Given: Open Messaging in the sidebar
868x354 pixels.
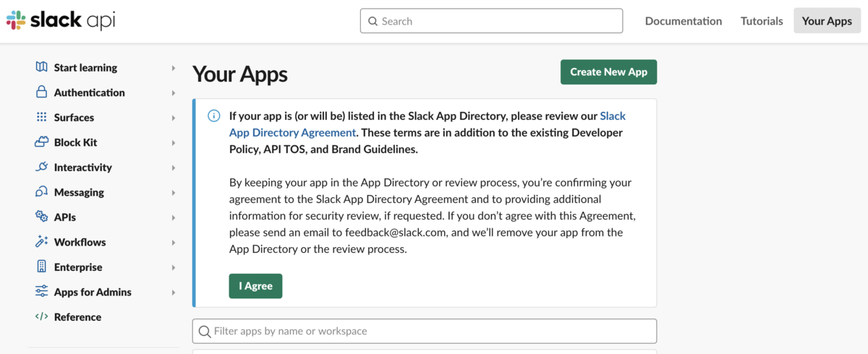Looking at the screenshot, I should click(79, 192).
